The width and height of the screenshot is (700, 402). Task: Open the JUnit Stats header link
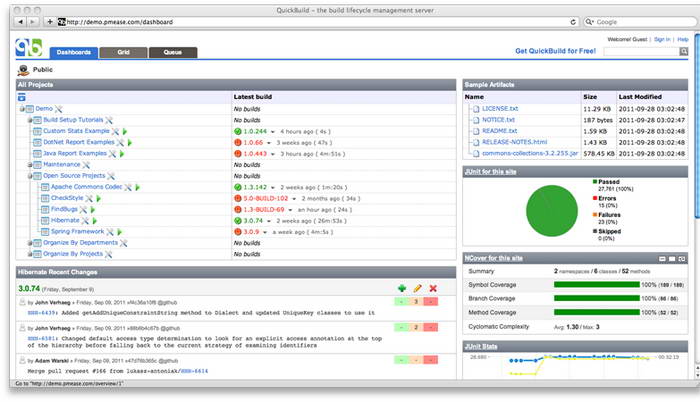click(481, 347)
